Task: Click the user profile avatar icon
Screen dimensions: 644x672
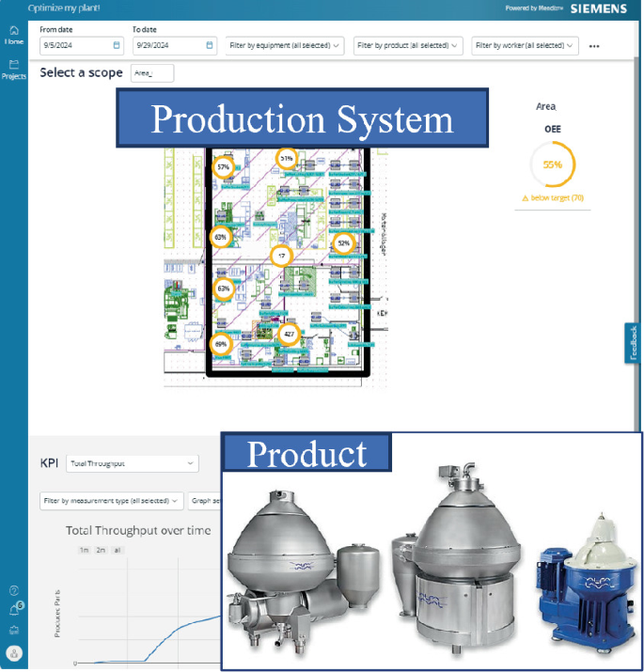Action: [x=14, y=653]
